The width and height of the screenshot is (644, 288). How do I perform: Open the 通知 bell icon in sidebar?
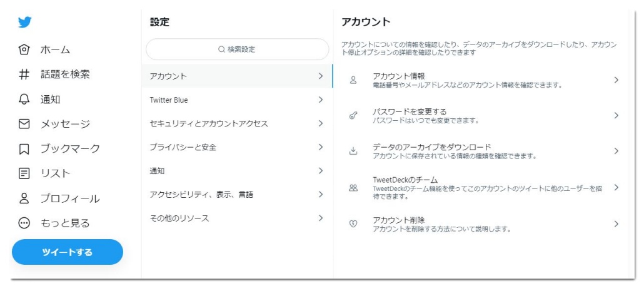tap(24, 99)
